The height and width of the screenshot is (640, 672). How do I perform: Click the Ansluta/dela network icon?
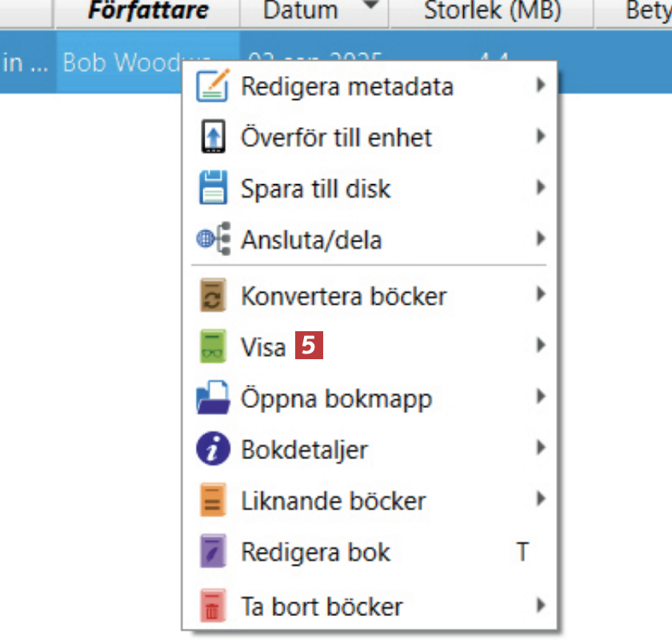(x=213, y=239)
